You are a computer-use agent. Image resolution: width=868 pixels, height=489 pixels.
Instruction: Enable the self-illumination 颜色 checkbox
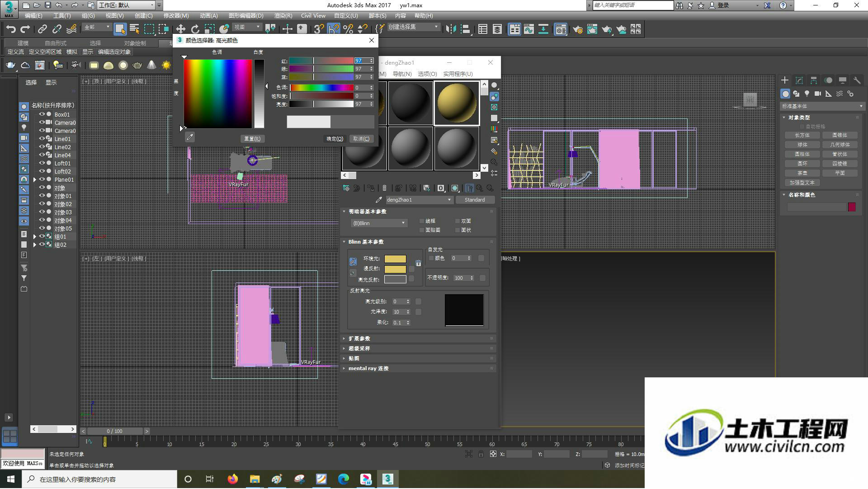click(431, 258)
